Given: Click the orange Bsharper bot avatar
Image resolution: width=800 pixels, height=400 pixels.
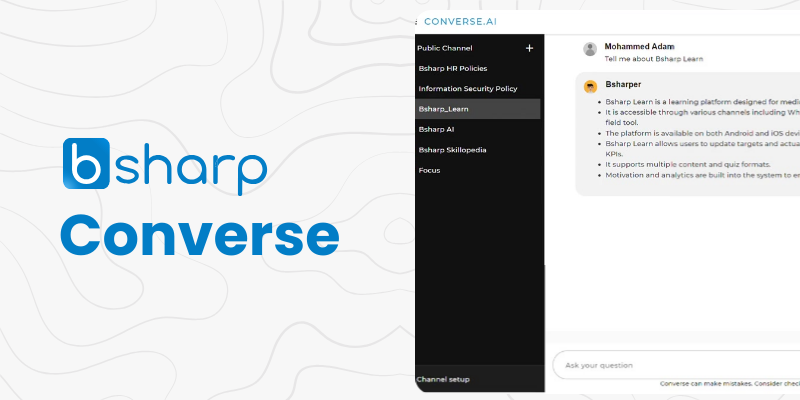Looking at the screenshot, I should click(590, 87).
